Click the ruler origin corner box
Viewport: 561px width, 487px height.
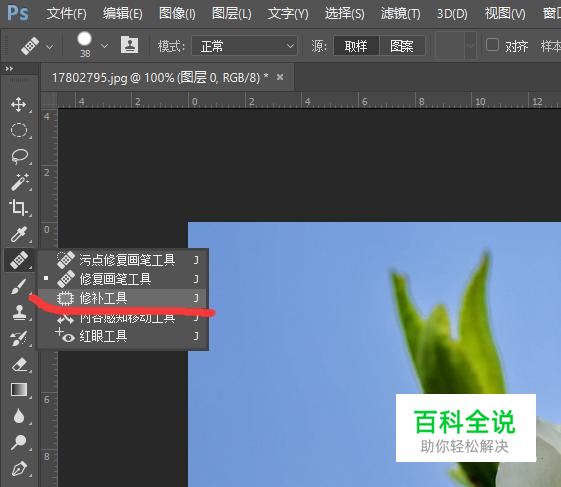coord(49,100)
